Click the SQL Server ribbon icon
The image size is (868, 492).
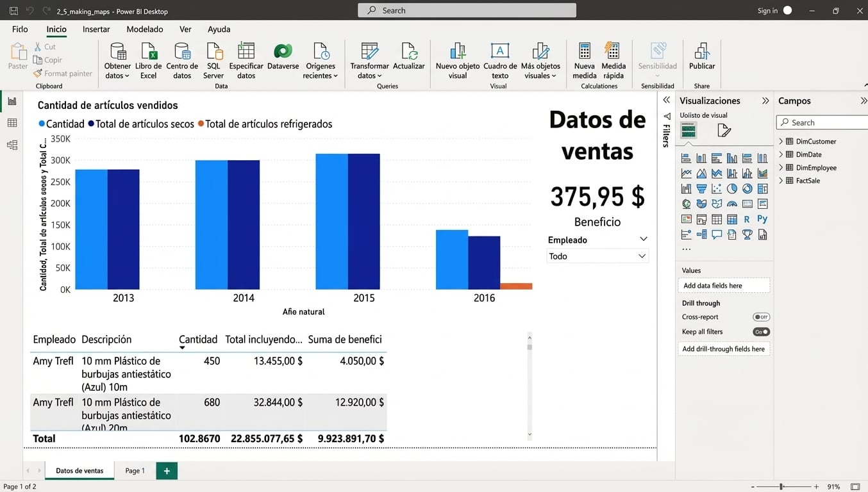[x=213, y=61]
